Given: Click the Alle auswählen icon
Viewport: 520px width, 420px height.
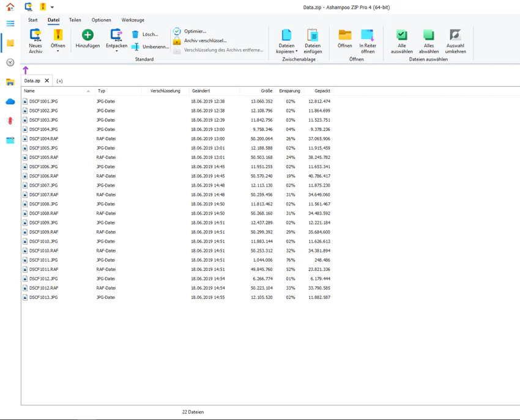Looking at the screenshot, I should pyautogui.click(x=401, y=35).
